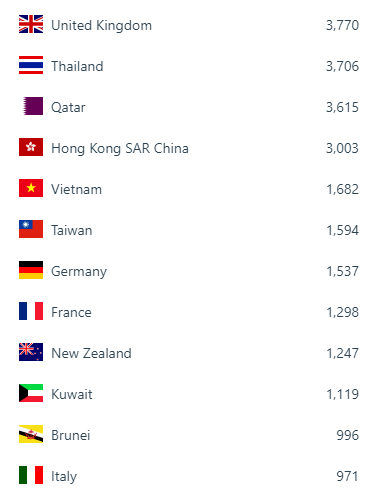This screenshot has height=497, width=380.
Task: Click the Kuwait flag icon
Action: 31,393
